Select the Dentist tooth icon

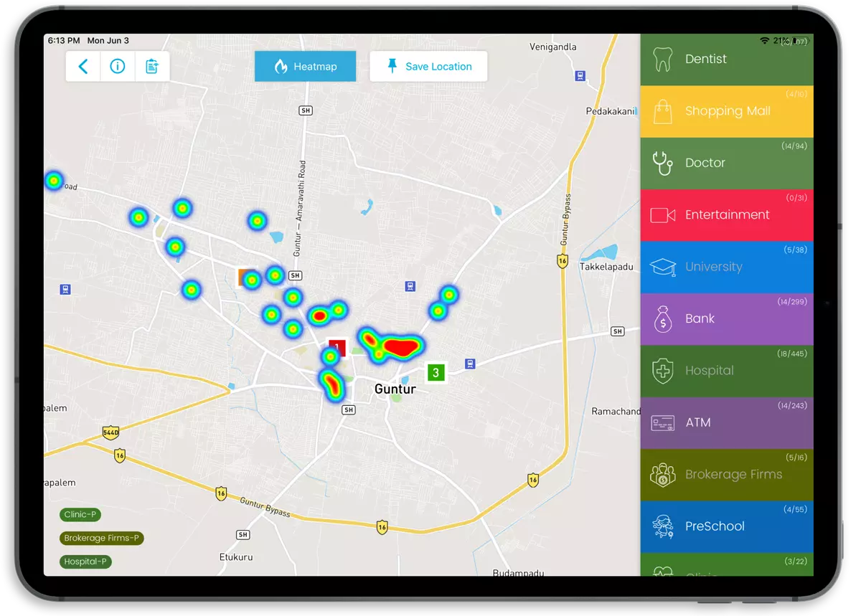tap(662, 60)
